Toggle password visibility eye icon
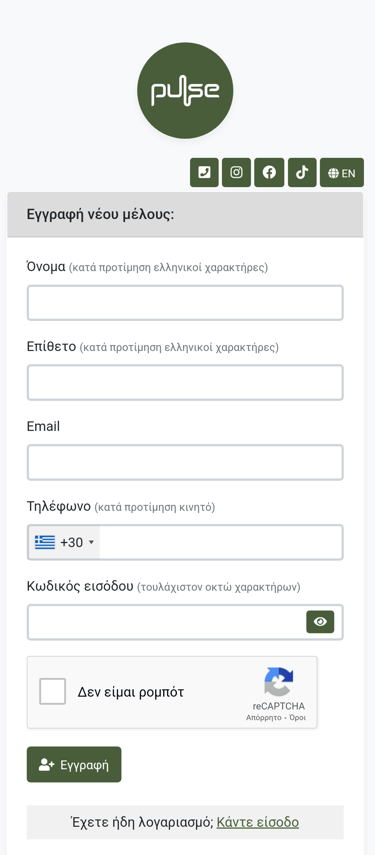 click(x=320, y=622)
